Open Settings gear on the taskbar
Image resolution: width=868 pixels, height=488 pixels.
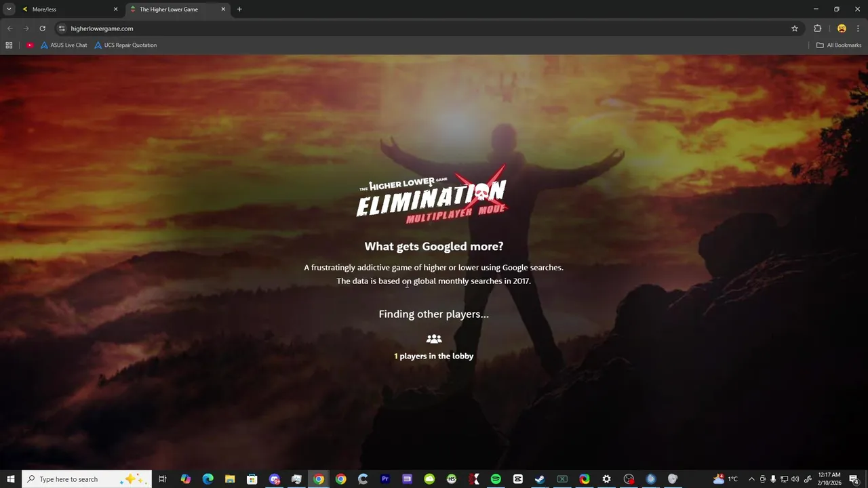[x=606, y=479]
